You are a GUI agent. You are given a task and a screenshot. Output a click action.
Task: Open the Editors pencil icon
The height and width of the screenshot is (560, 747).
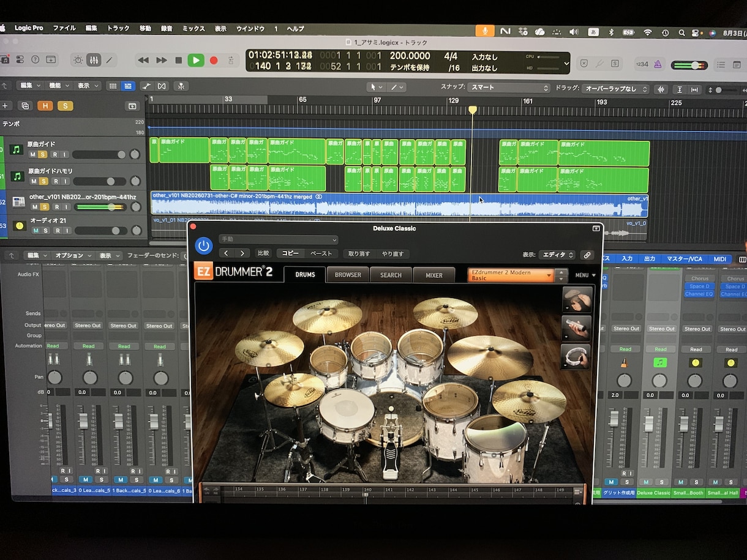pyautogui.click(x=109, y=60)
